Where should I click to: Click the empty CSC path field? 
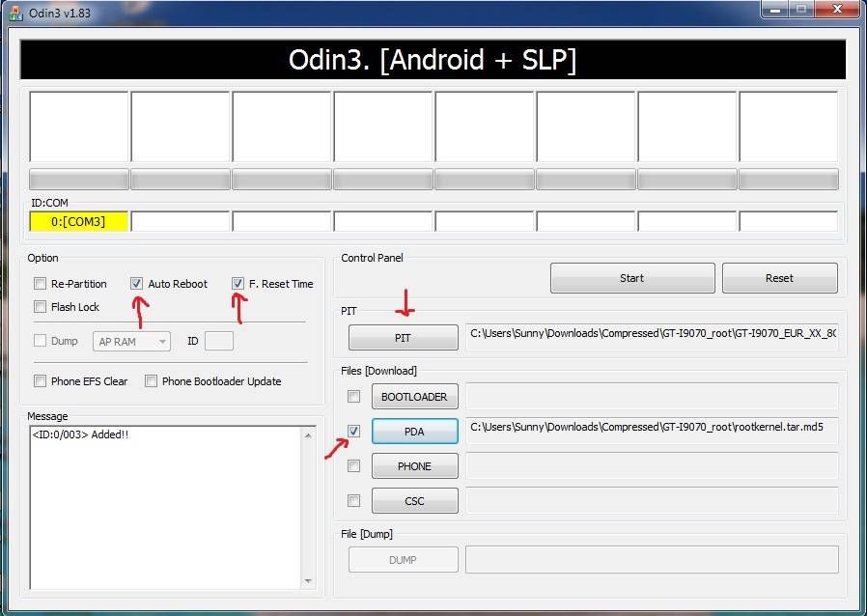point(652,501)
